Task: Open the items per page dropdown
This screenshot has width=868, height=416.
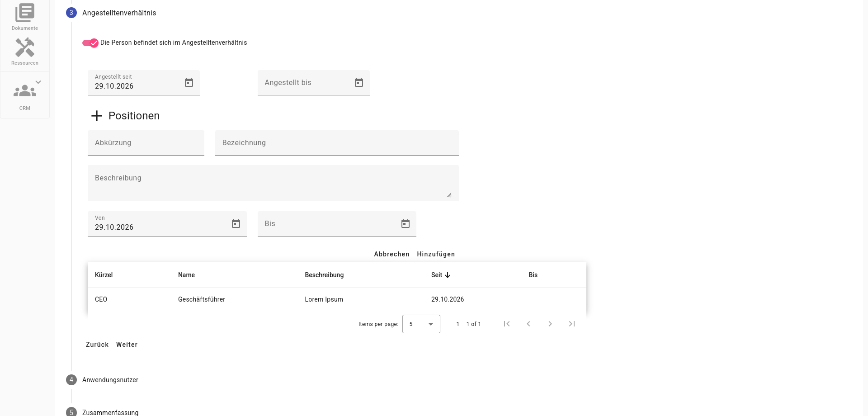Action: click(x=421, y=324)
